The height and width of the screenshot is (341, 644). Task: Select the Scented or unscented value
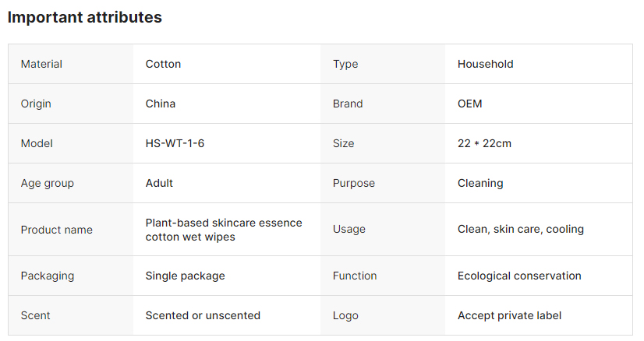coord(203,315)
